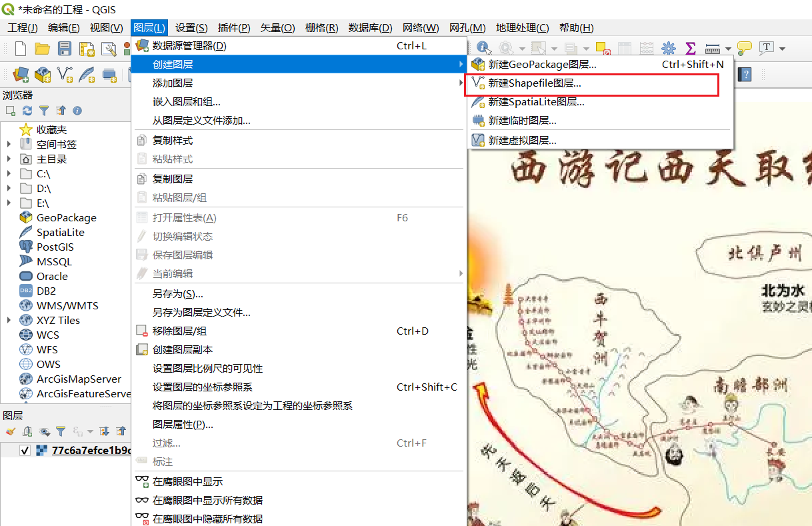
Task: Select the Measure ruler tool
Action: coord(712,49)
